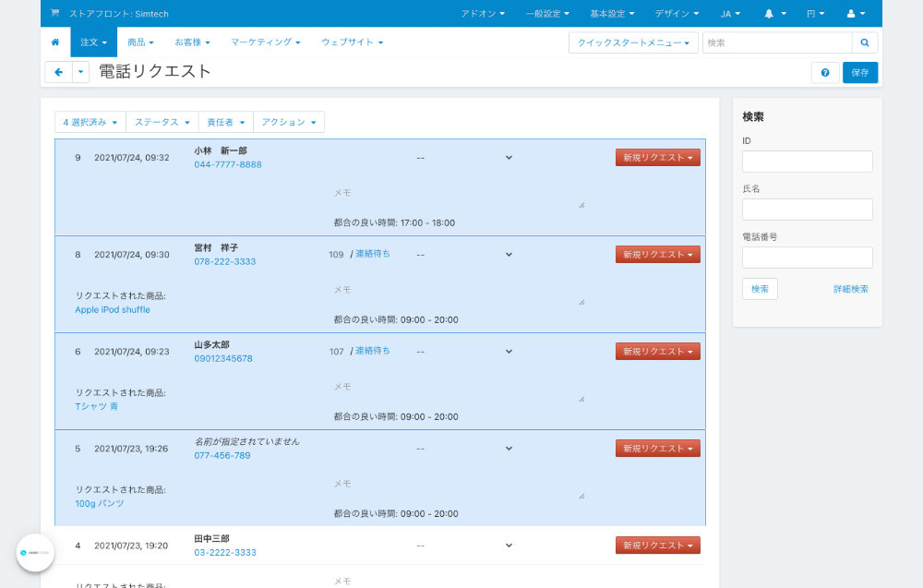
Task: Open the デザイン menu
Action: tap(677, 14)
